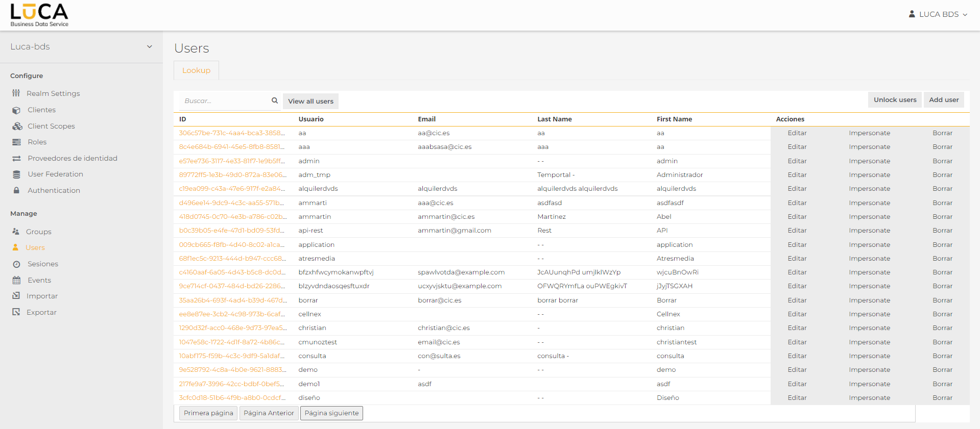Click the search magnifier icon
This screenshot has width=980, height=429.
(x=275, y=100)
